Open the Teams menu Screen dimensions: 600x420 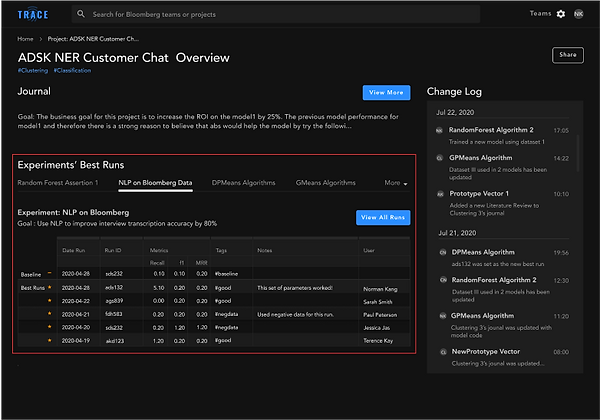[540, 14]
